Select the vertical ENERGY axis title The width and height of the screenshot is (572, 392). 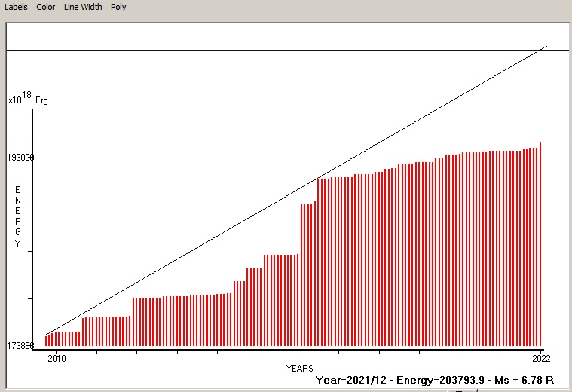coord(17,216)
